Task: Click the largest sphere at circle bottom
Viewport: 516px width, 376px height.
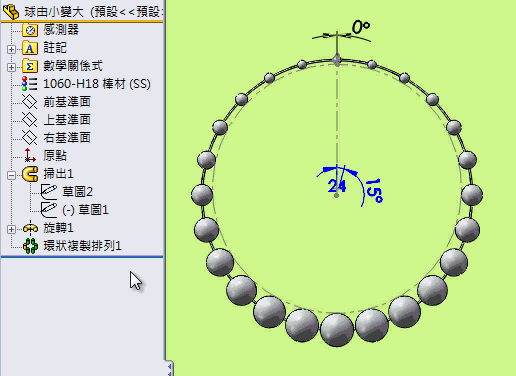Action: tap(337, 330)
